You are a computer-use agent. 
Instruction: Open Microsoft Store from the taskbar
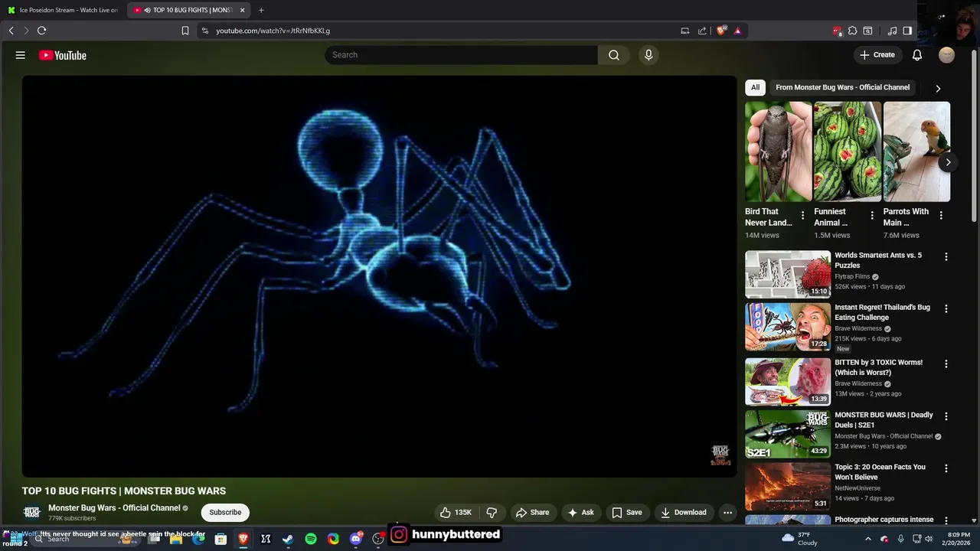pos(220,539)
